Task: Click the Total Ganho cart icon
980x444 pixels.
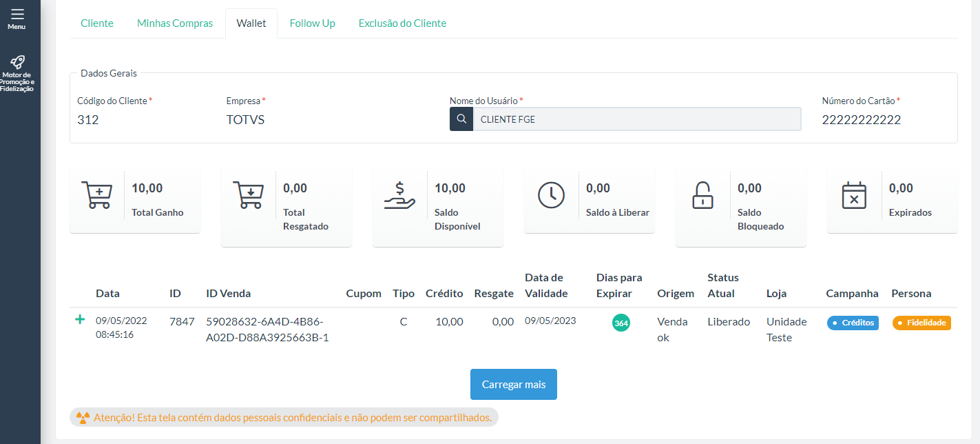Action: pos(96,195)
